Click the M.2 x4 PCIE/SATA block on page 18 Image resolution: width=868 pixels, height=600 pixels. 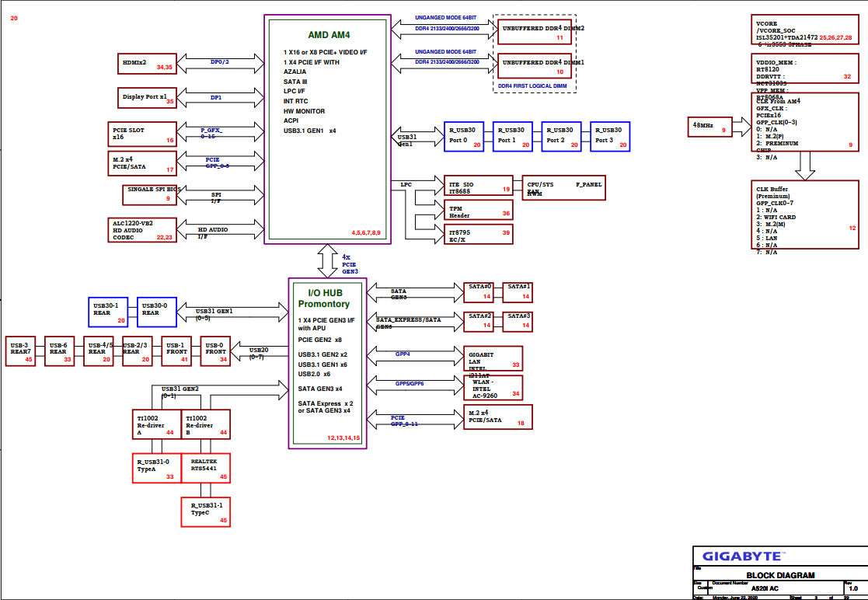pyautogui.click(x=498, y=417)
